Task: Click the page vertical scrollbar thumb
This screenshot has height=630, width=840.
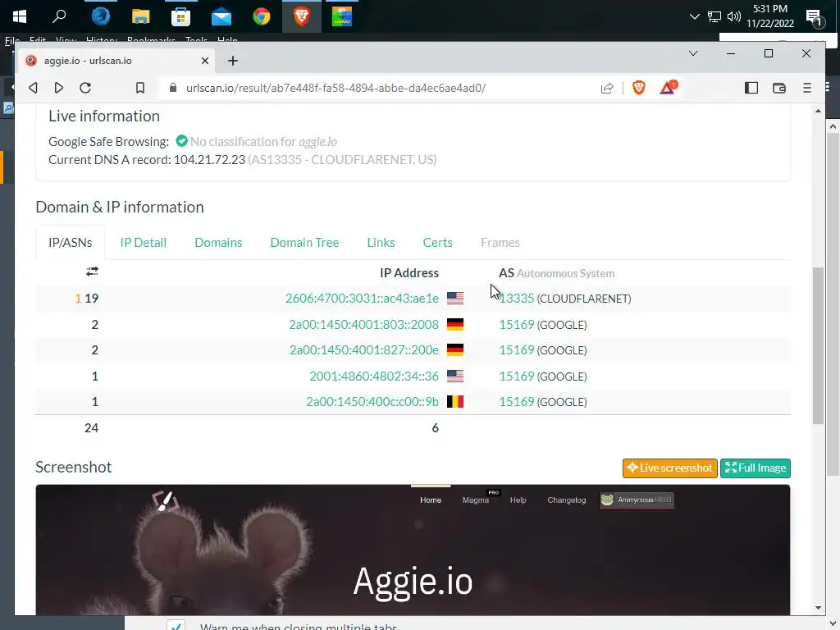Action: click(x=818, y=345)
